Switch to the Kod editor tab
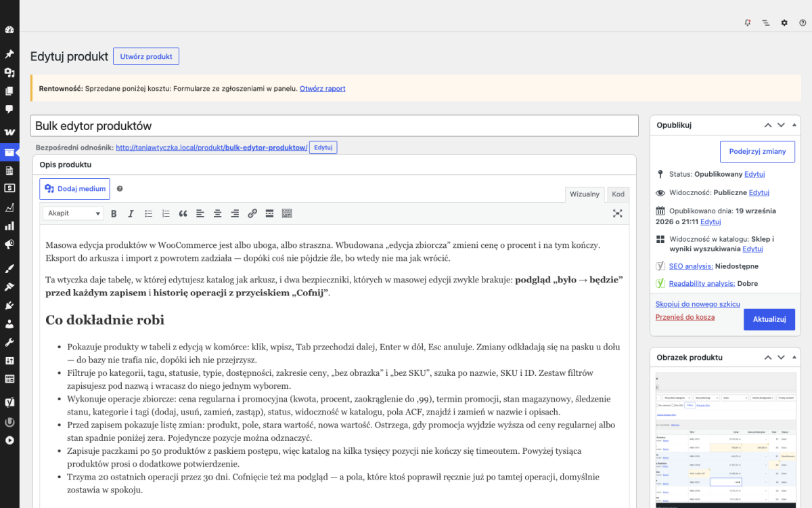812x508 pixels. click(618, 194)
